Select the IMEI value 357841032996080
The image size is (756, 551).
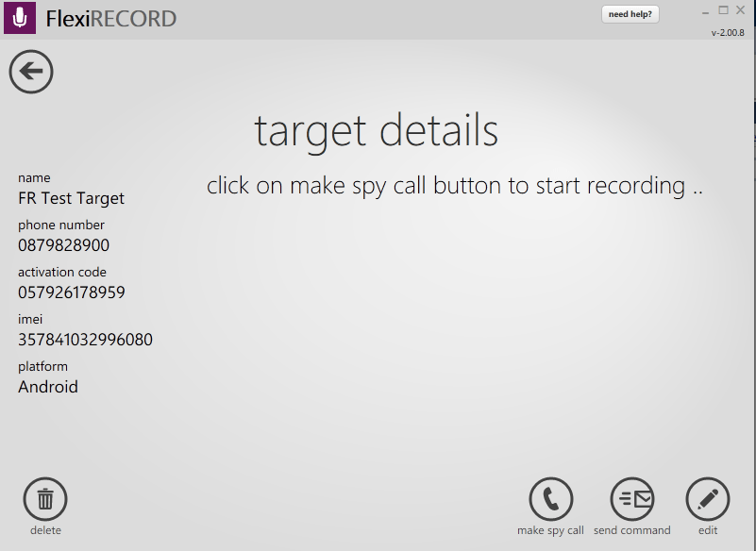point(85,340)
